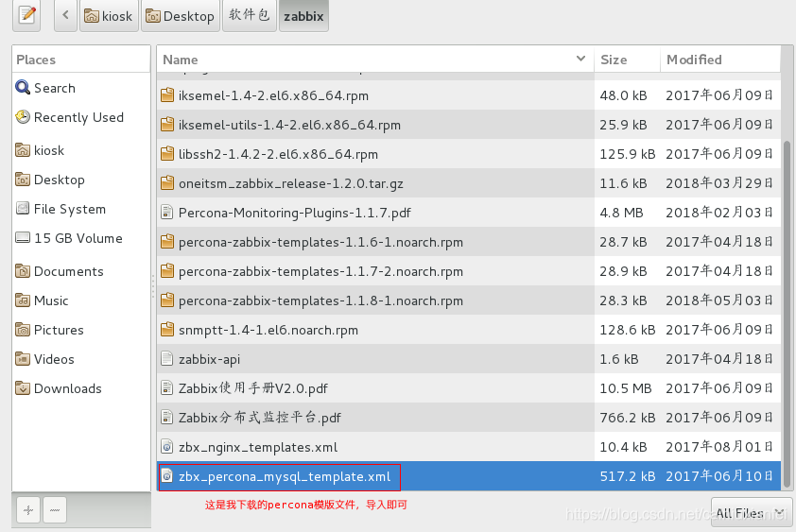Open the Desktop path bar button
The image size is (796, 532).
(181, 16)
